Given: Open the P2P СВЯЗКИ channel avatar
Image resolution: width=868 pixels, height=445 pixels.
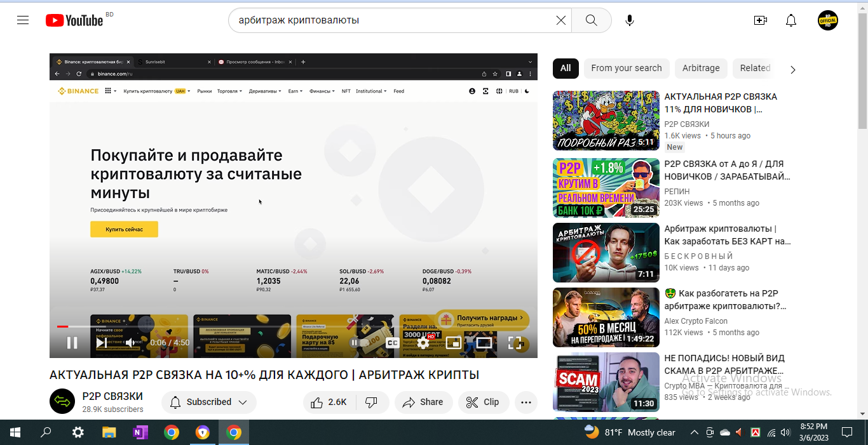Looking at the screenshot, I should 62,401.
